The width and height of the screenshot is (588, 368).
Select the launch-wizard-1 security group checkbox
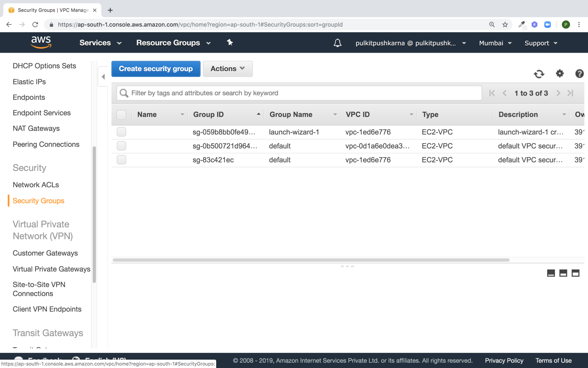(x=121, y=132)
